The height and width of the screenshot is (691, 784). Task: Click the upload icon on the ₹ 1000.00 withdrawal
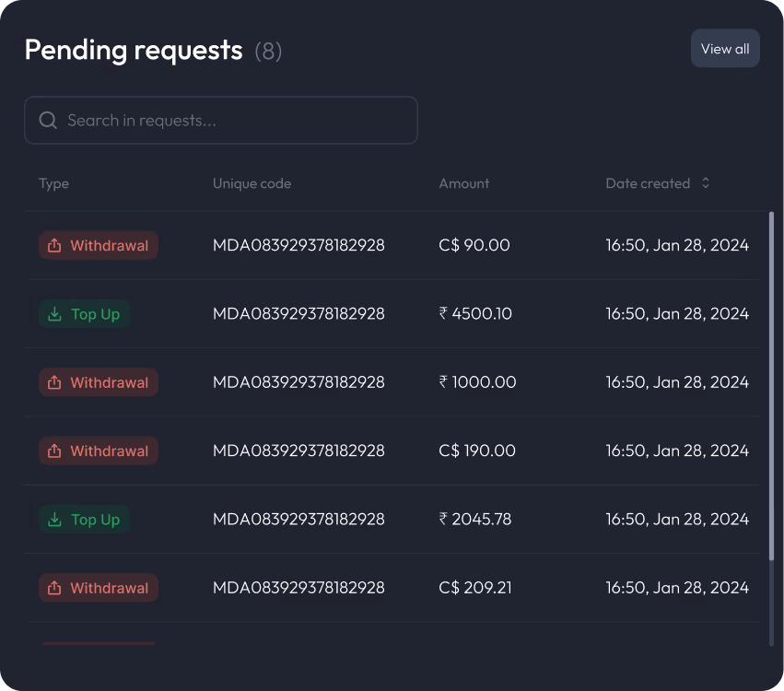(x=54, y=382)
